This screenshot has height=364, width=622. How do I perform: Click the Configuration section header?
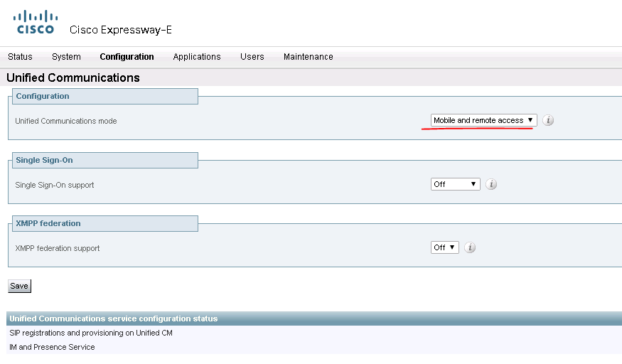pos(105,97)
